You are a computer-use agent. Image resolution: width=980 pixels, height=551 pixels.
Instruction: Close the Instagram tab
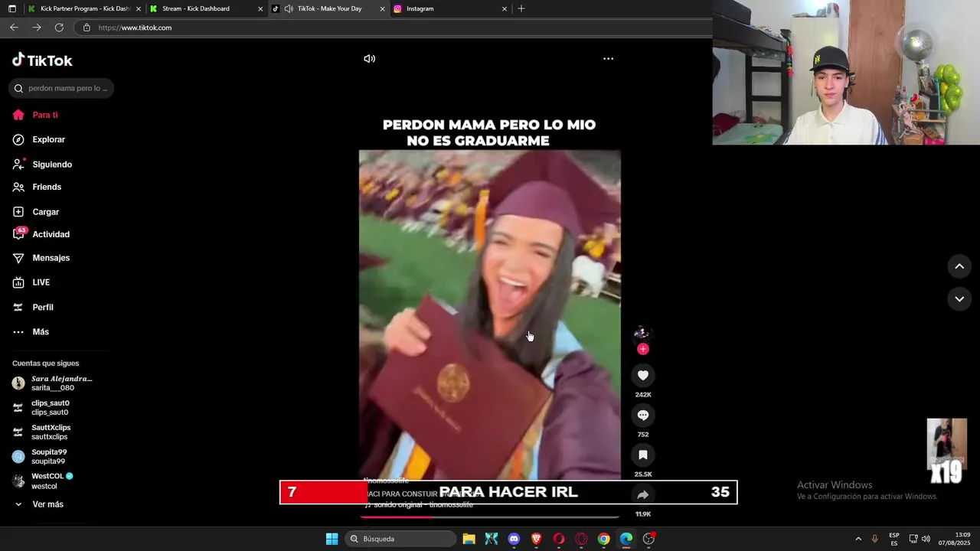click(505, 9)
